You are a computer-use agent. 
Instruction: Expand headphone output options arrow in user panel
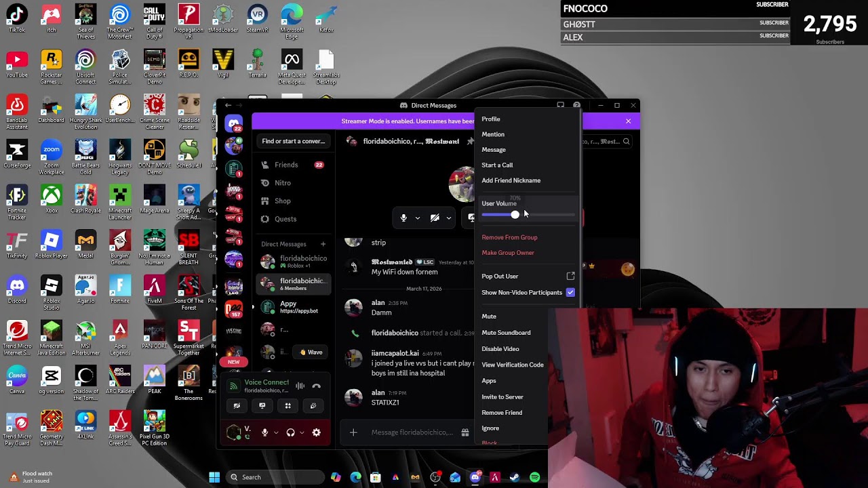tap(302, 432)
